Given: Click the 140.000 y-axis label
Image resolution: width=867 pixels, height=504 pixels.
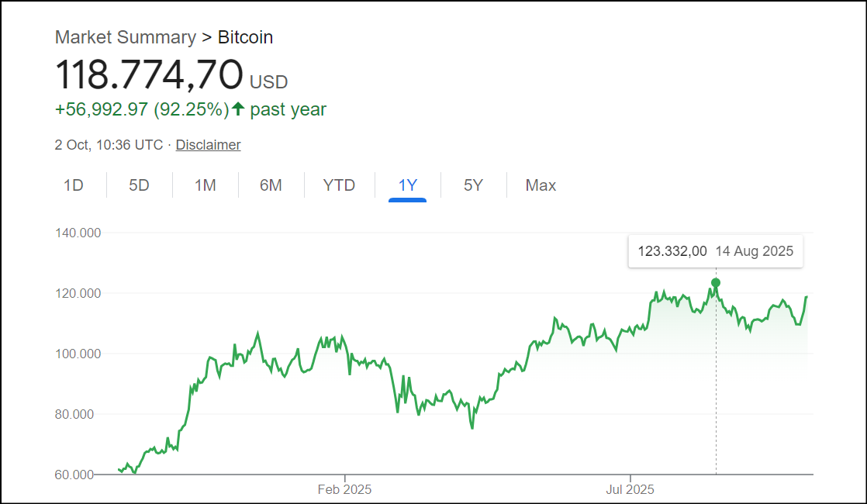Looking at the screenshot, I should 78,233.
